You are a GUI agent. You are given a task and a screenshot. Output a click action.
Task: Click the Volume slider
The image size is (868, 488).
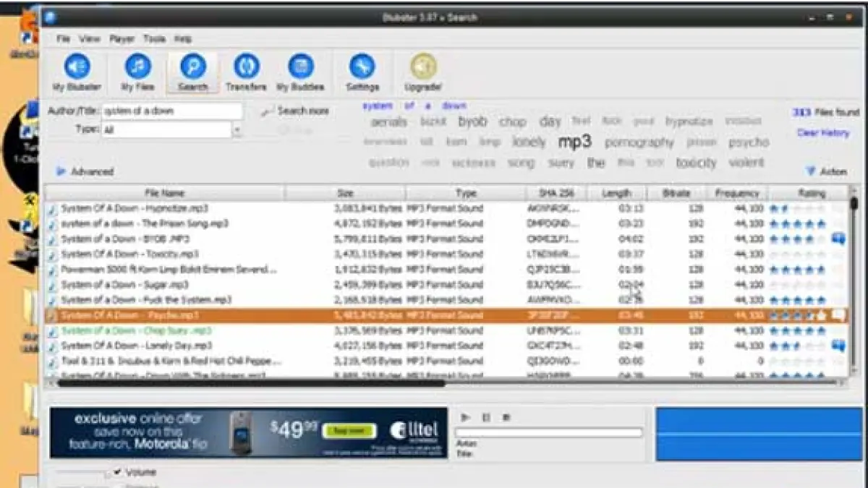(x=83, y=474)
